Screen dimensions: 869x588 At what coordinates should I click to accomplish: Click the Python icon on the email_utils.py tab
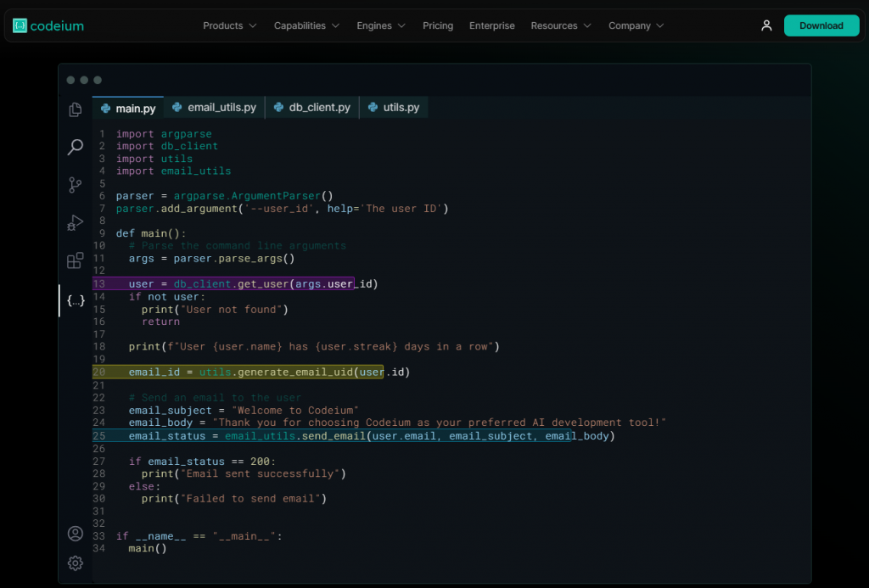pos(177,107)
